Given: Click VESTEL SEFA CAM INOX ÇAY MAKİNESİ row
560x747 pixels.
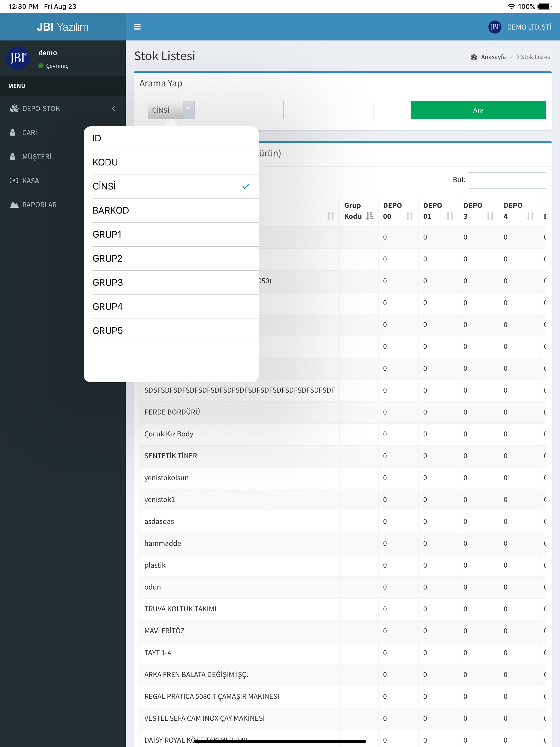Looking at the screenshot, I should [343, 718].
